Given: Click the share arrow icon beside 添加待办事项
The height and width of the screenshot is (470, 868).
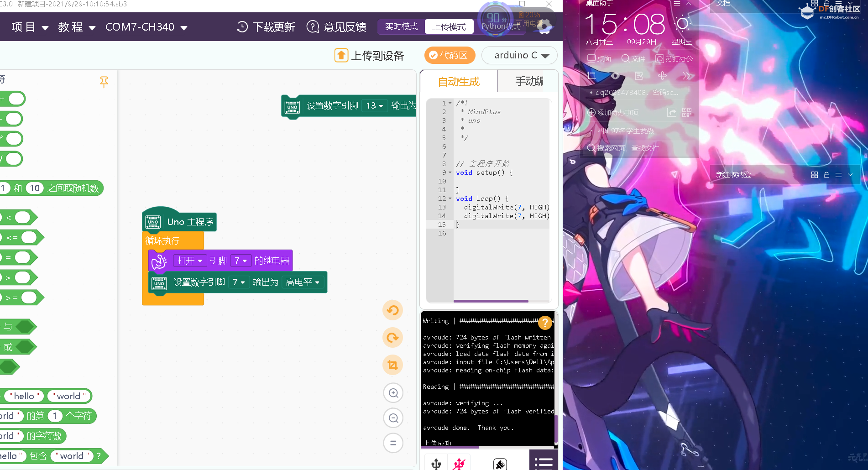Looking at the screenshot, I should [672, 112].
